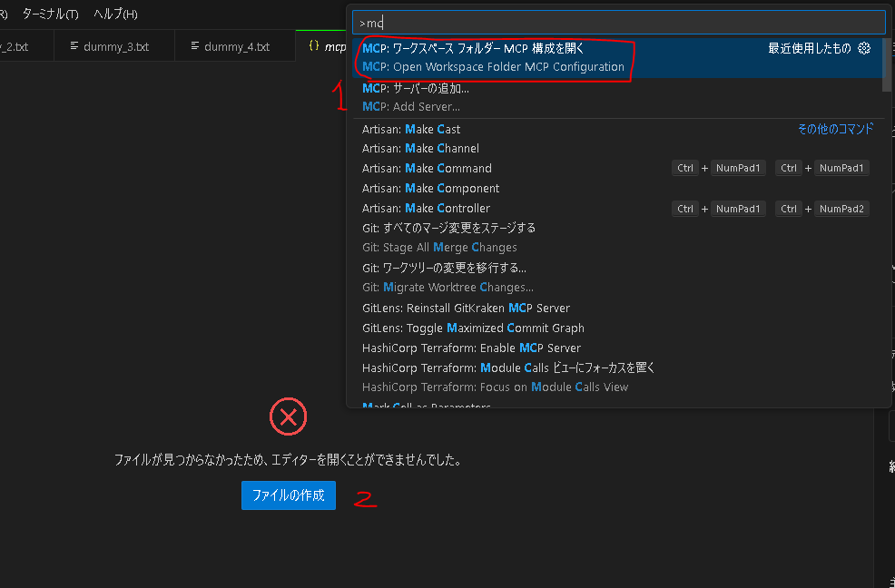Click the dummy_3.txt file icon

click(74, 45)
